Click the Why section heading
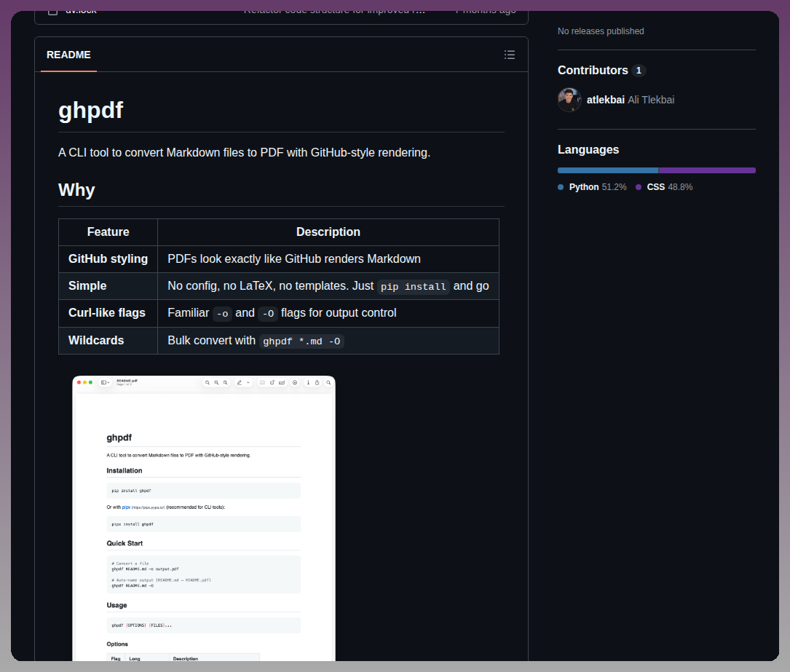This screenshot has width=790, height=672. [x=76, y=190]
